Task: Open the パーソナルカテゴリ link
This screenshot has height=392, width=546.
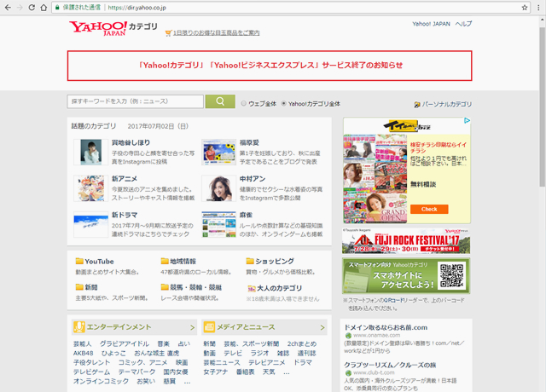Action: click(x=447, y=104)
